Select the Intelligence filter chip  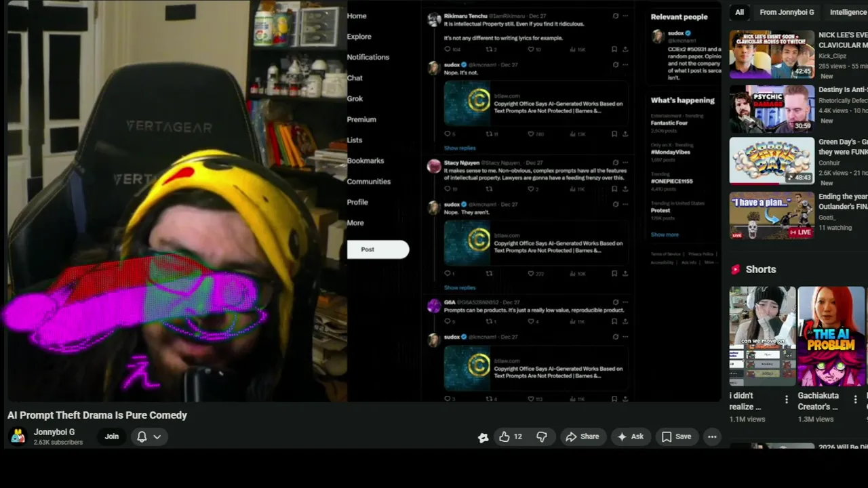tap(846, 12)
